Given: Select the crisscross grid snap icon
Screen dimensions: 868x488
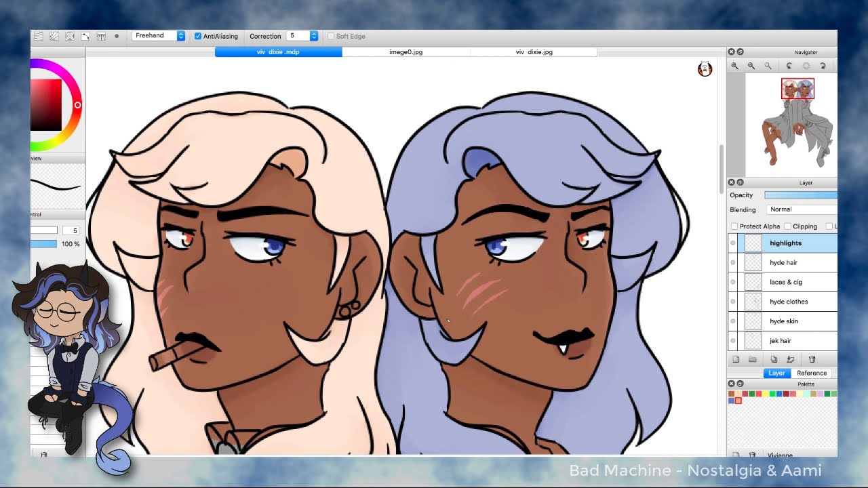Looking at the screenshot, I should (101, 36).
